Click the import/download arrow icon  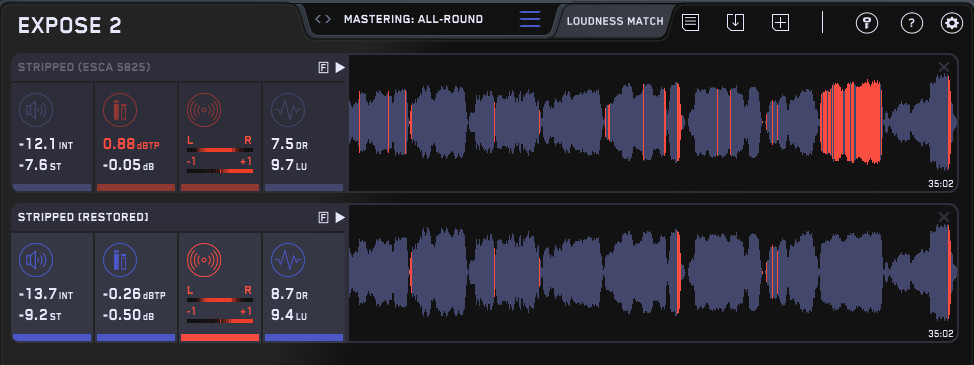point(735,22)
